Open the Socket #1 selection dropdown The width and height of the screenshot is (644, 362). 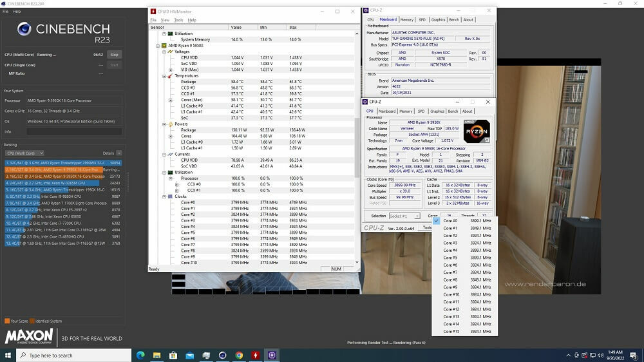[404, 216]
